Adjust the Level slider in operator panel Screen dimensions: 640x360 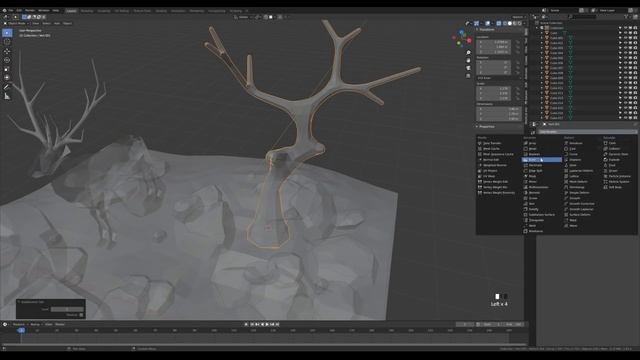click(x=67, y=309)
